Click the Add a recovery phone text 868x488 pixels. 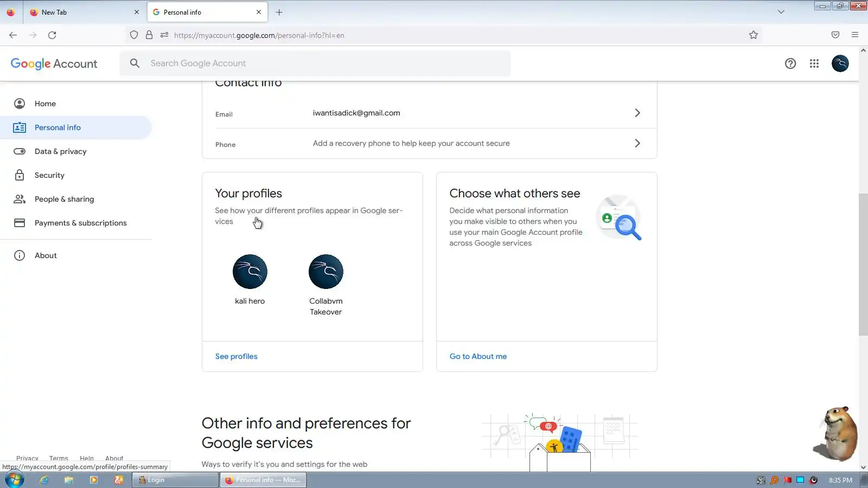tap(411, 143)
